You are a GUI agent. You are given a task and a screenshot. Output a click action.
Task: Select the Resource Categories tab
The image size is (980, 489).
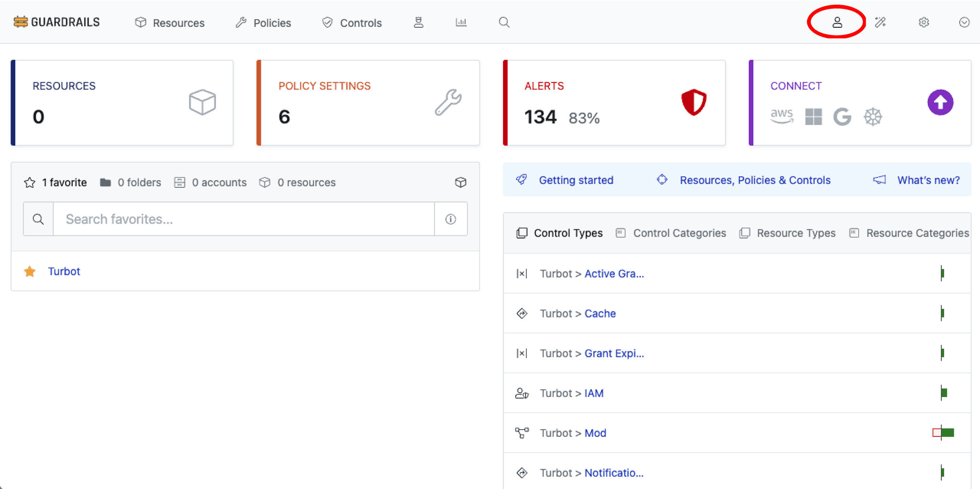click(x=909, y=233)
